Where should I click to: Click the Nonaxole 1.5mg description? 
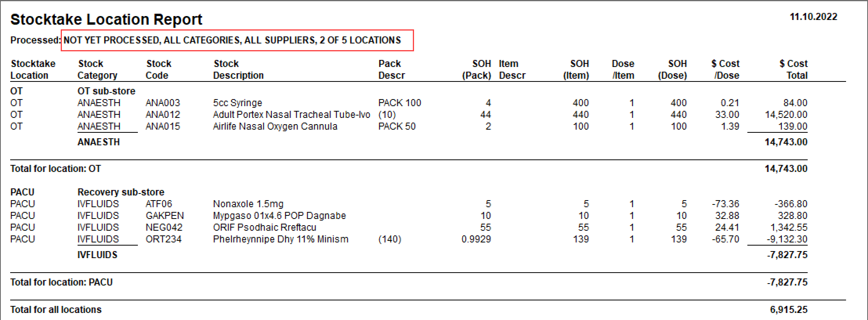pos(248,204)
